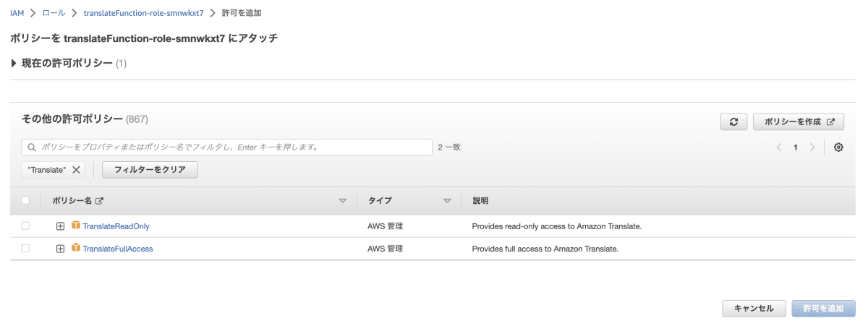The image size is (868, 326).
Task: Check the TranslateReadOnly policy checkbox
Action: [x=26, y=226]
